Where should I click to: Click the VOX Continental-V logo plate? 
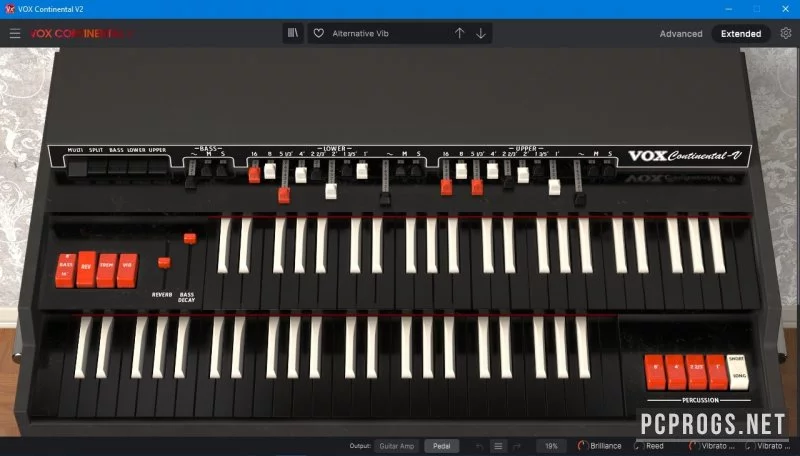(684, 156)
